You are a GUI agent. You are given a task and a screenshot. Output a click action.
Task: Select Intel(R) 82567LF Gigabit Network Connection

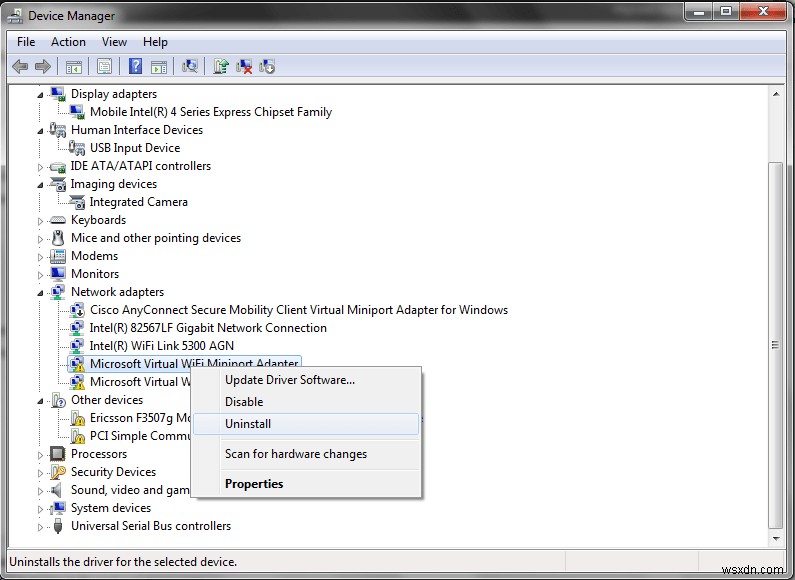[208, 328]
